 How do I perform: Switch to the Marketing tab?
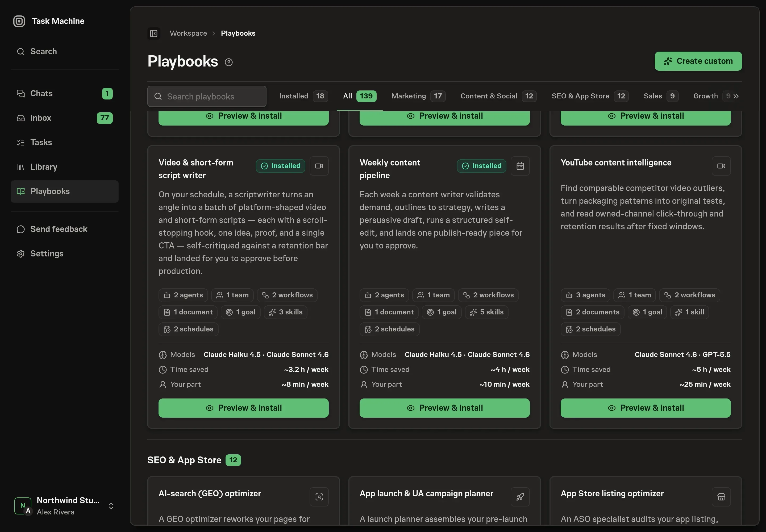click(418, 96)
